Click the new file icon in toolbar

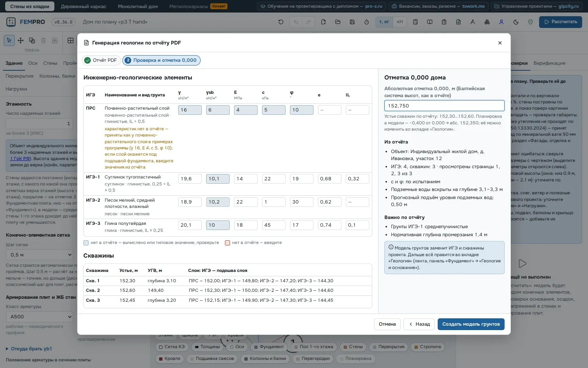[x=323, y=22]
